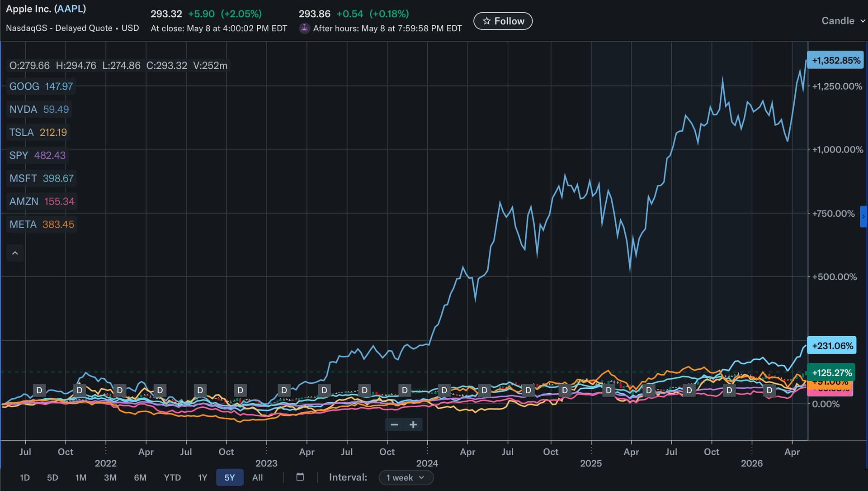Zoom out with the minus button

(394, 424)
